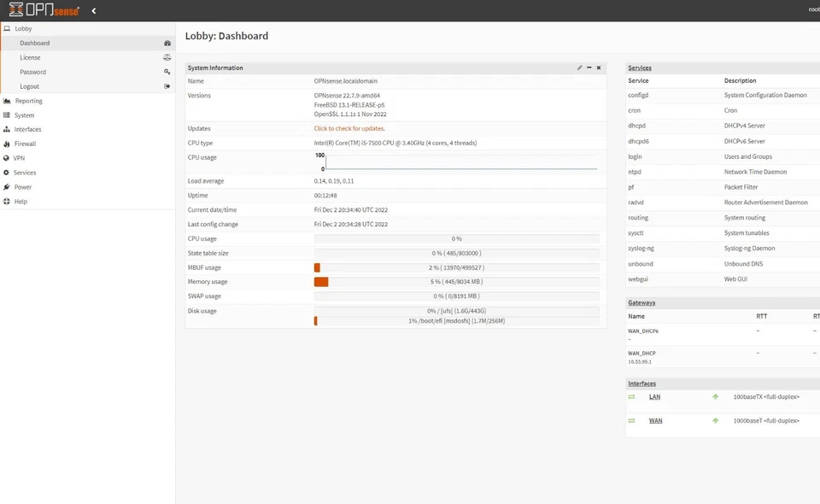
Task: Click the Memory usage progress bar
Action: click(456, 282)
